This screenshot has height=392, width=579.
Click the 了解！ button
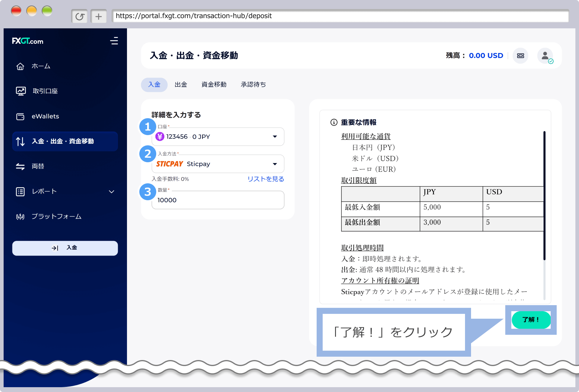point(531,320)
